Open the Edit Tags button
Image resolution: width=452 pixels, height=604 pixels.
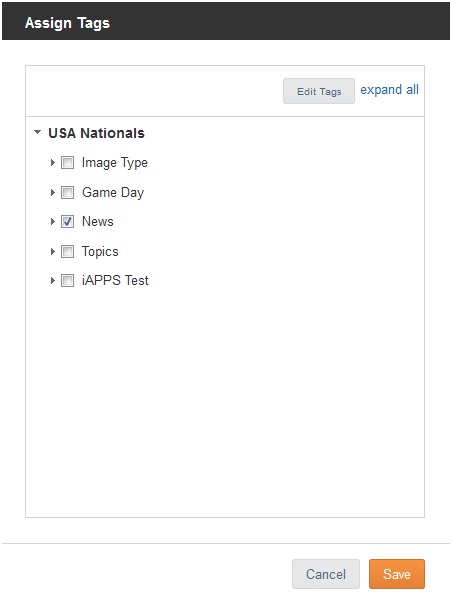[319, 91]
